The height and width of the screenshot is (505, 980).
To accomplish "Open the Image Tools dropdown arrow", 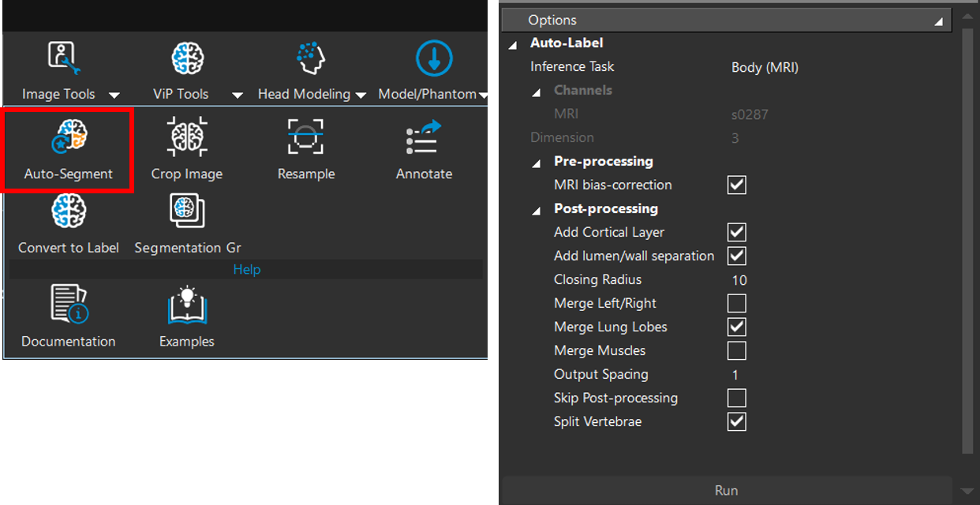I will 114,95.
